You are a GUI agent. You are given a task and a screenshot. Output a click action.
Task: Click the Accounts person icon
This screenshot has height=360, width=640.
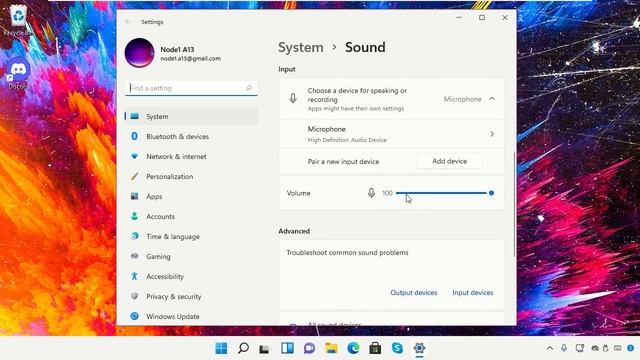(134, 216)
